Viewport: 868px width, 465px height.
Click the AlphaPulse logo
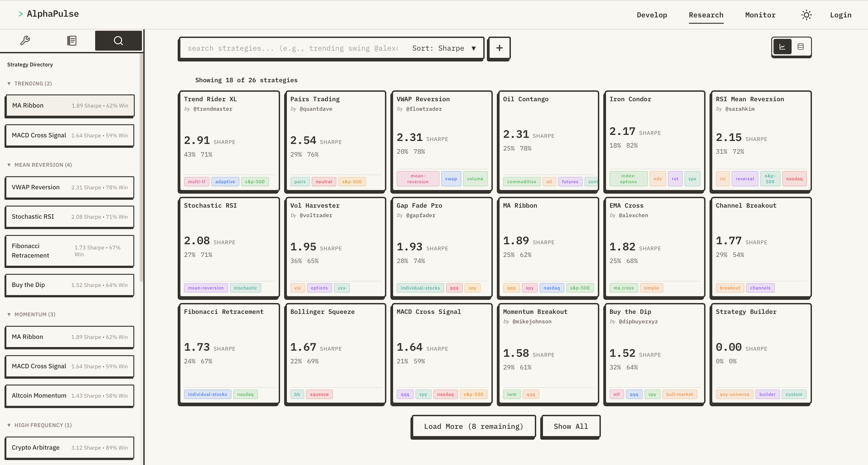tap(49, 14)
